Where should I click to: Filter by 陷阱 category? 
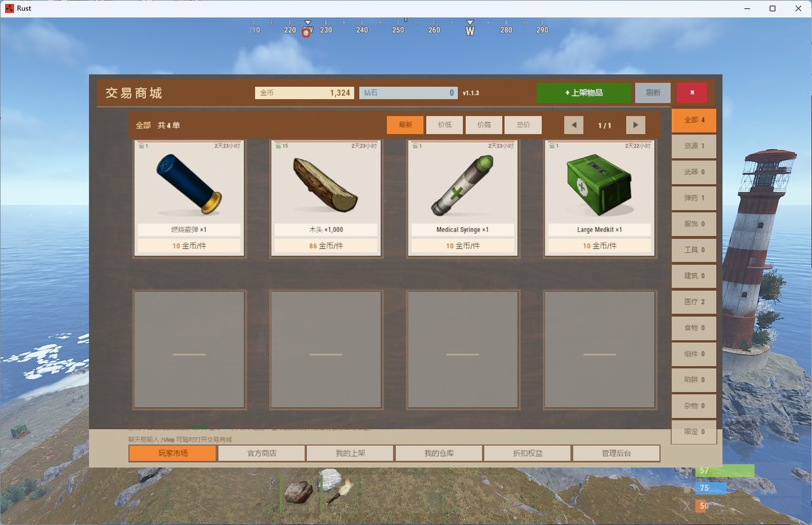click(694, 380)
